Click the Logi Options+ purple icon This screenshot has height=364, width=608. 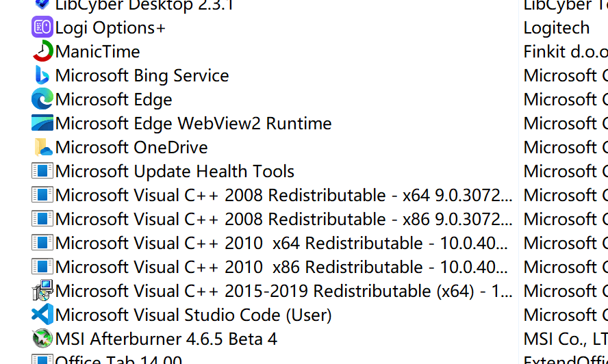[42, 27]
